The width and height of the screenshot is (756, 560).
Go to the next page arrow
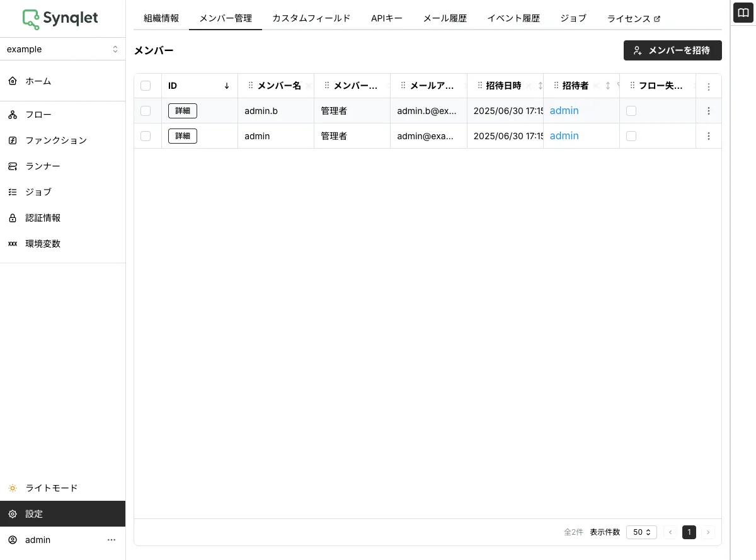tap(708, 532)
